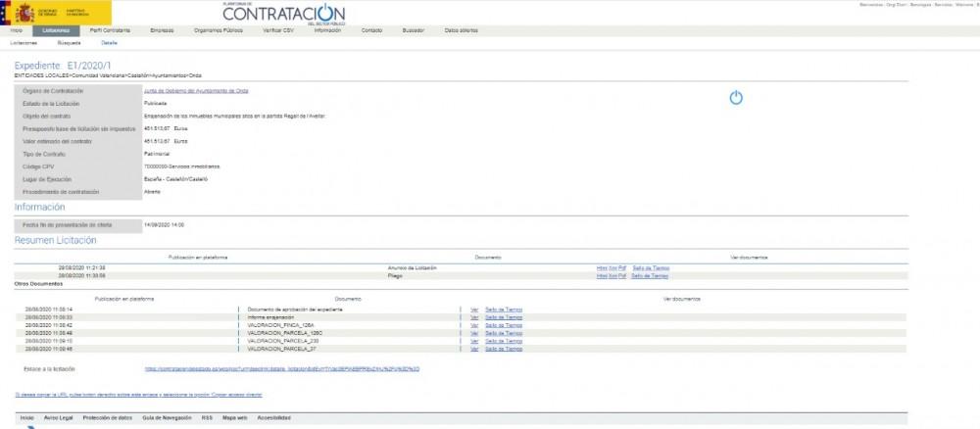The image size is (980, 429).
Task: Click the blue power icon
Action: click(737, 98)
